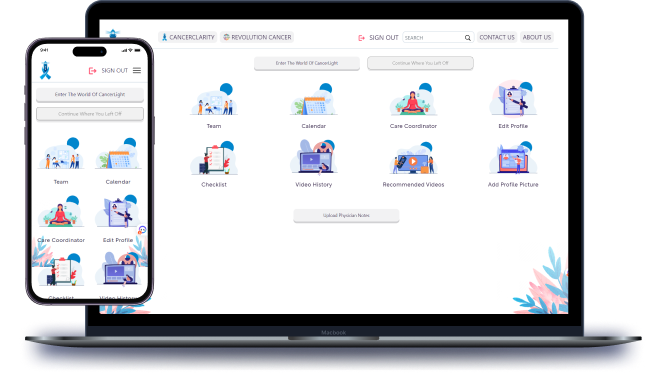Viewport: 665px width, 373px height.
Task: Click the site logo on the laptop header
Action: pyautogui.click(x=113, y=34)
